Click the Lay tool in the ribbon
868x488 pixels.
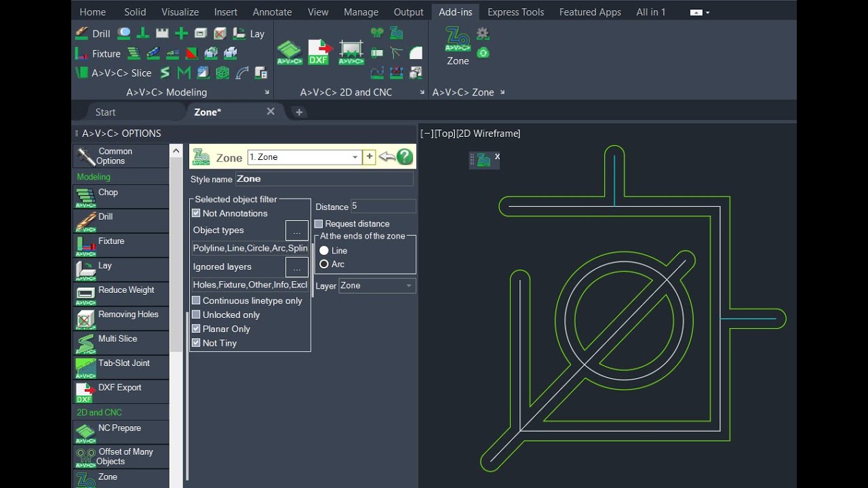pyautogui.click(x=248, y=33)
